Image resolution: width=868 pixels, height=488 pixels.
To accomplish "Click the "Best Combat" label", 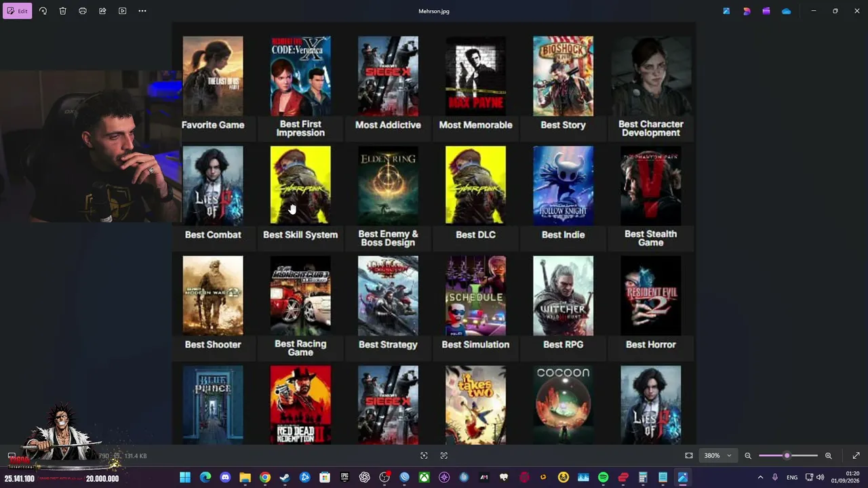I will pyautogui.click(x=213, y=235).
